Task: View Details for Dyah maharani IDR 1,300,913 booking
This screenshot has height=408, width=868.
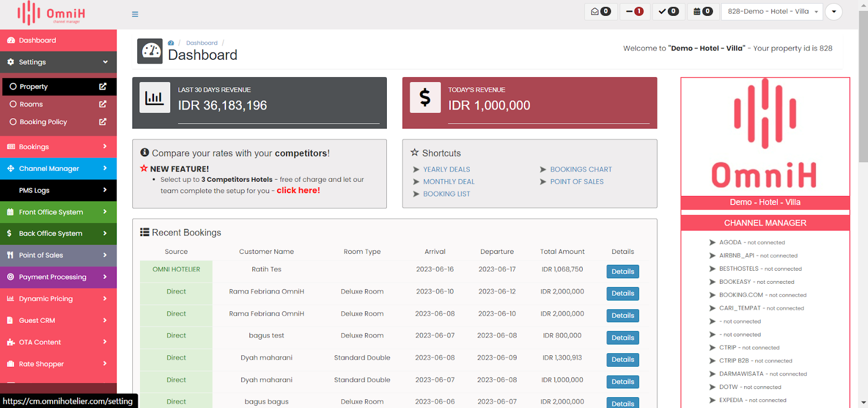Action: pyautogui.click(x=623, y=360)
